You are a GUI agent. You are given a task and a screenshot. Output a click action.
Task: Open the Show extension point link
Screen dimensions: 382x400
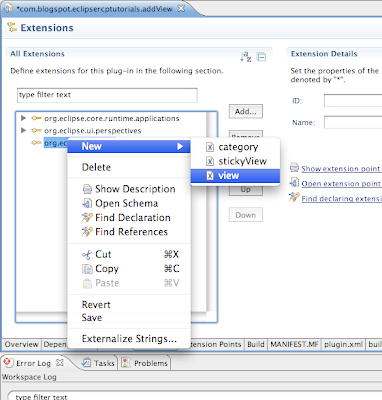click(341, 169)
